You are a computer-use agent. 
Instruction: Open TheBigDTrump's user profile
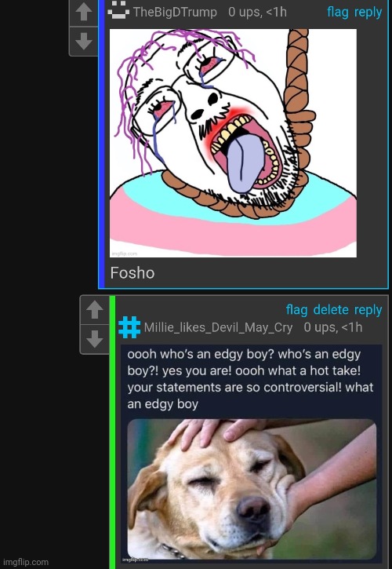point(175,12)
